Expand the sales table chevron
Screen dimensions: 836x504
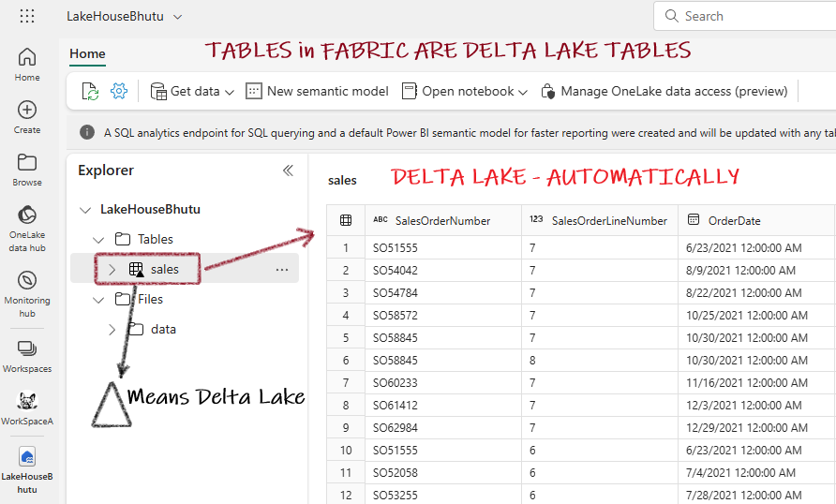[x=112, y=270]
